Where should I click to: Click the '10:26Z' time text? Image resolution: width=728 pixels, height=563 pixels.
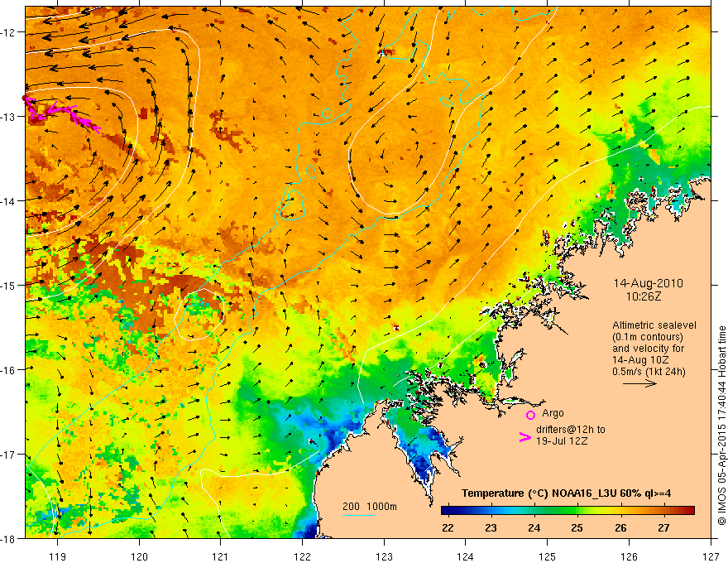644,296
